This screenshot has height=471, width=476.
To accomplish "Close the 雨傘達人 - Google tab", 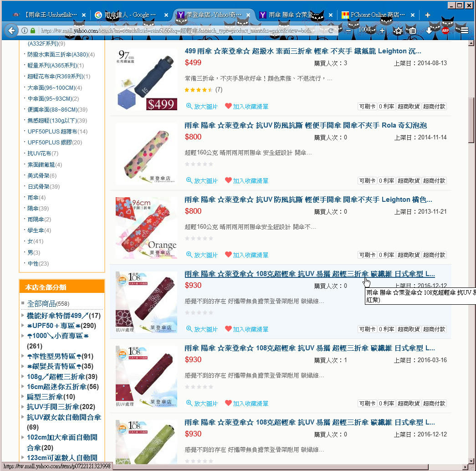I will click(166, 15).
